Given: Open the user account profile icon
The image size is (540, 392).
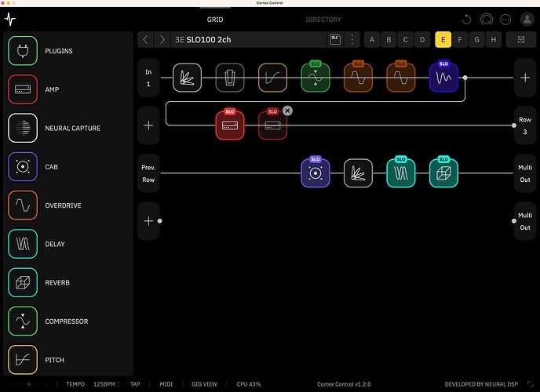Looking at the screenshot, I should (x=527, y=20).
